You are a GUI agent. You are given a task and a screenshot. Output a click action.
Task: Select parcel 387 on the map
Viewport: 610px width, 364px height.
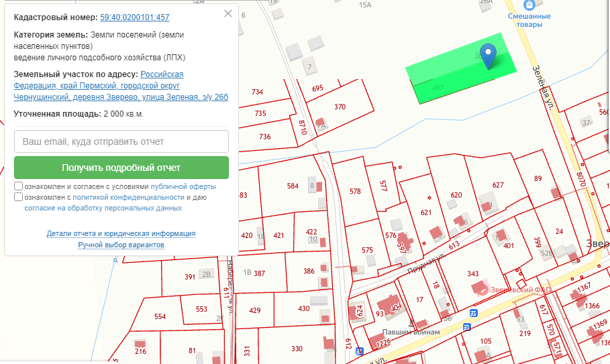point(260,274)
